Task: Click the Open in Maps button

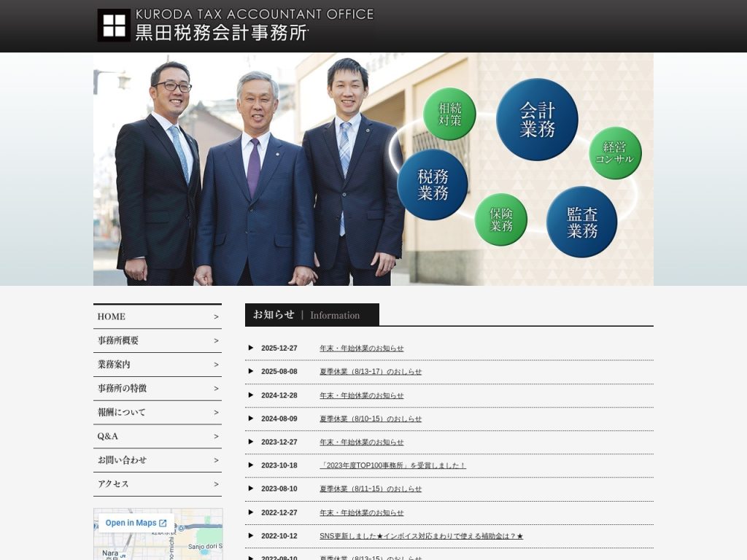Action: (x=136, y=523)
